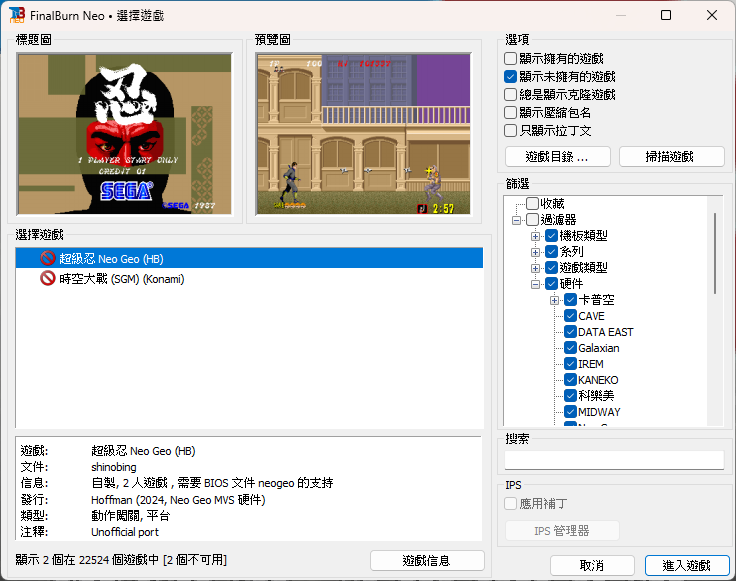Expand the 卡普空 tree node
The image size is (736, 581).
554,300
